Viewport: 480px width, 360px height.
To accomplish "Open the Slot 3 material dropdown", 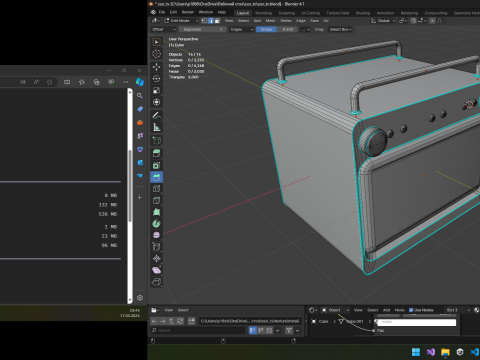I will tap(457, 310).
